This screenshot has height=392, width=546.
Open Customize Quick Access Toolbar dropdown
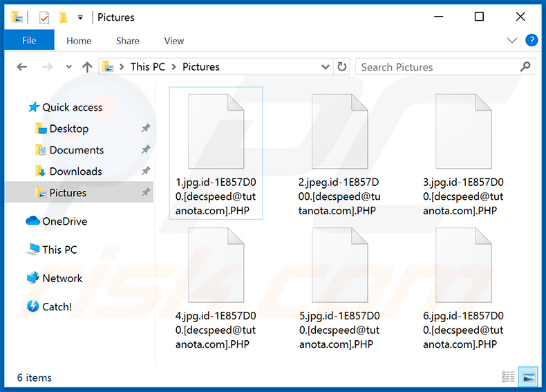tap(81, 17)
